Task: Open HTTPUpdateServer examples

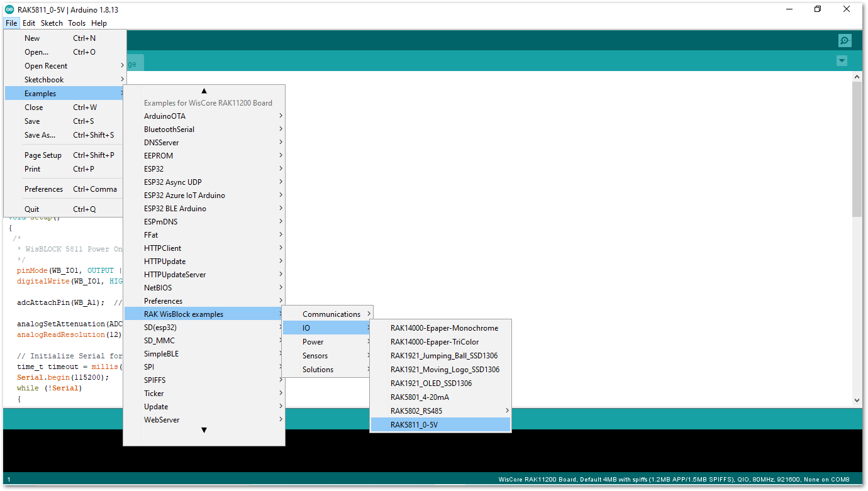Action: 204,275
